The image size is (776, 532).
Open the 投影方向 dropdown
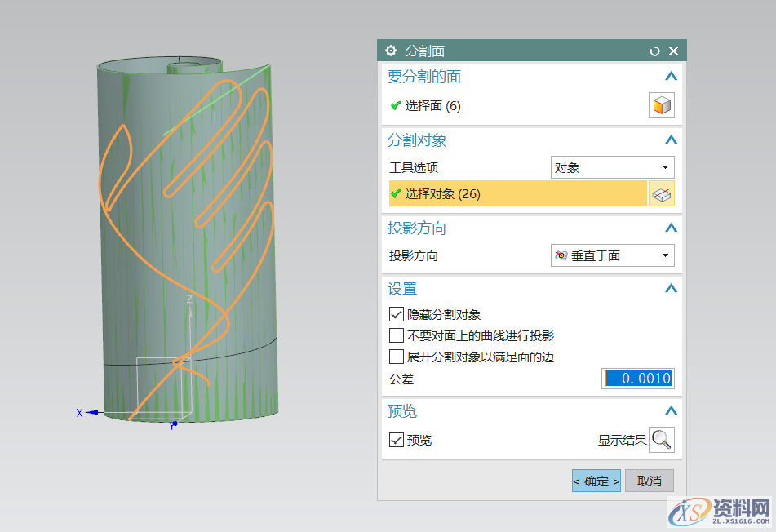coord(613,255)
